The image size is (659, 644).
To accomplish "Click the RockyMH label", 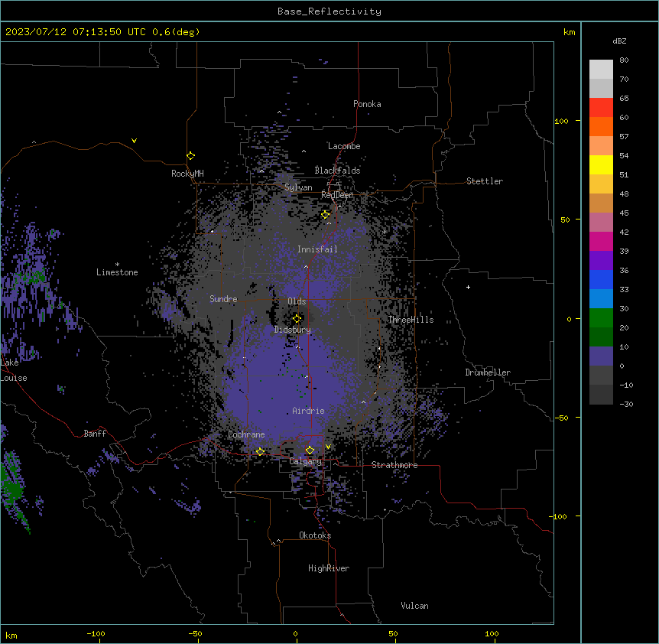I will coord(187,174).
